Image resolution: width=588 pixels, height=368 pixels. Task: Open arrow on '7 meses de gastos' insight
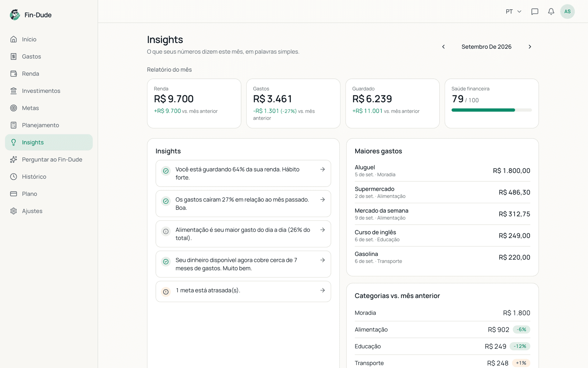322,260
